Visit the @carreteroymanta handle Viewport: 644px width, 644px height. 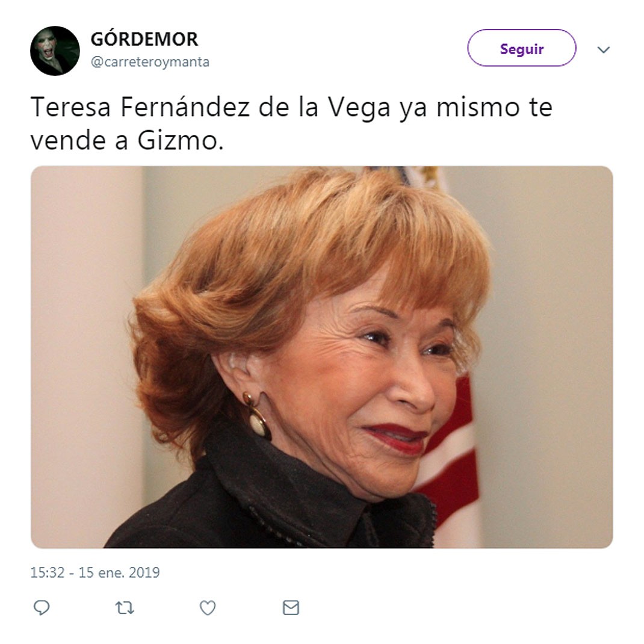[150, 62]
